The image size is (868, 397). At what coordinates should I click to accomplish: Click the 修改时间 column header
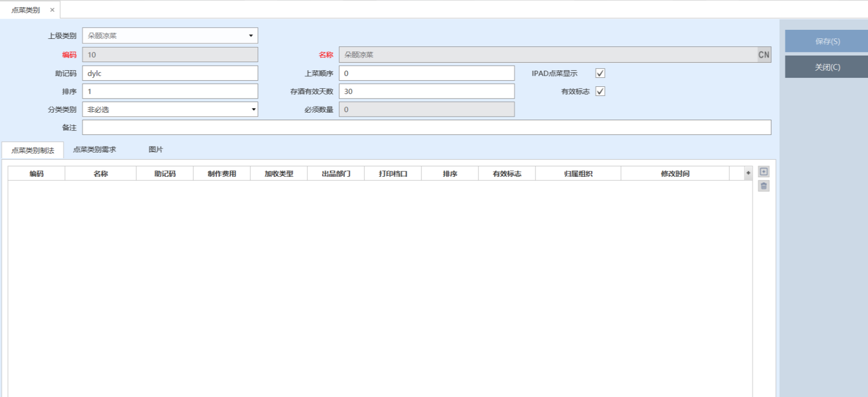pos(675,174)
